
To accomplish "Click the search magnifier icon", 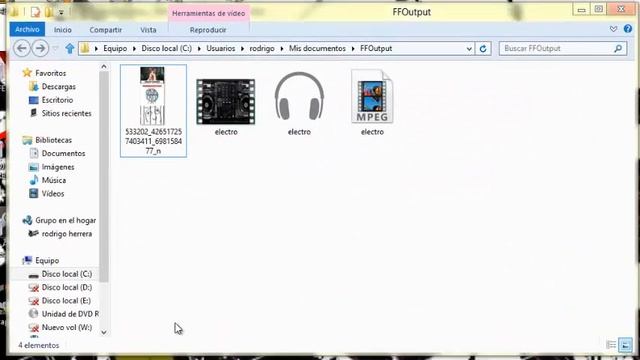I will (x=618, y=49).
